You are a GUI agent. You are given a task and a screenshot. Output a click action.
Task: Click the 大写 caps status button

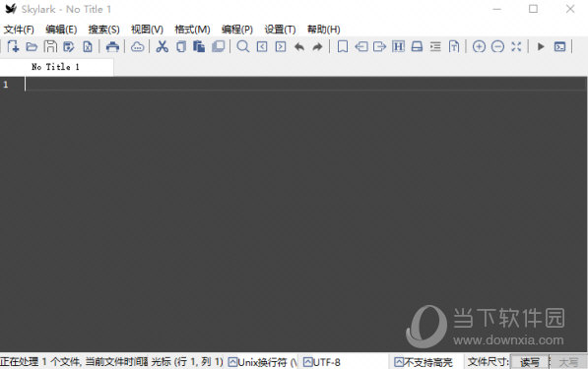(568, 362)
